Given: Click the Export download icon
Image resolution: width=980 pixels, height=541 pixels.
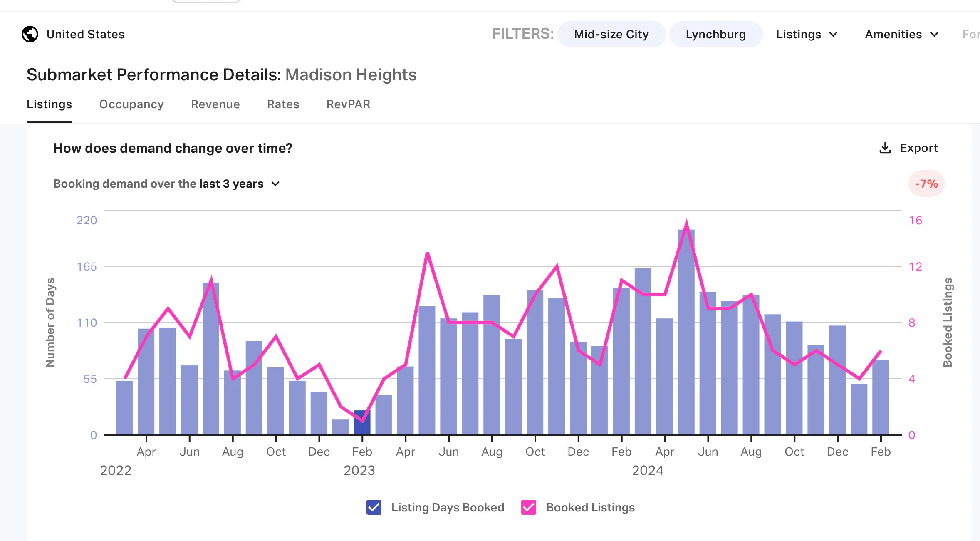Looking at the screenshot, I should [885, 148].
